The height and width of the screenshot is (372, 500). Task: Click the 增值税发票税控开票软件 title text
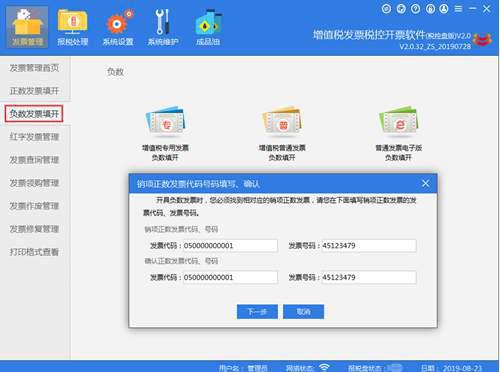coord(369,35)
